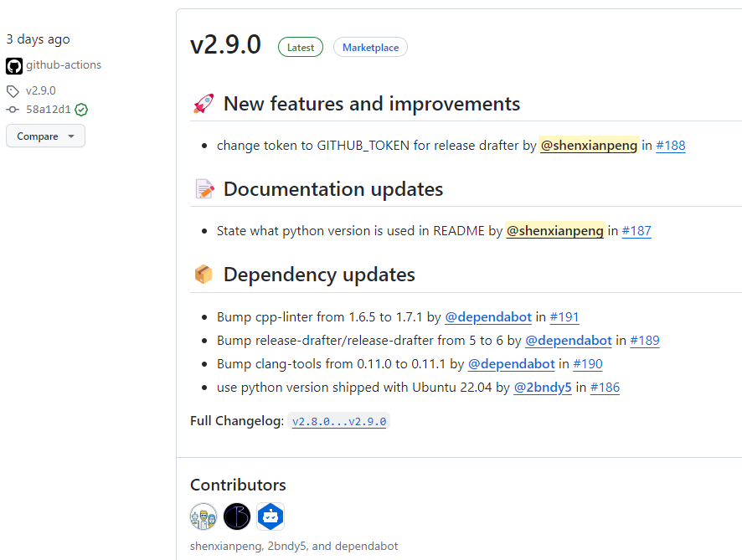742x560 pixels.
Task: Click the green verified checkmark icon
Action: click(81, 110)
